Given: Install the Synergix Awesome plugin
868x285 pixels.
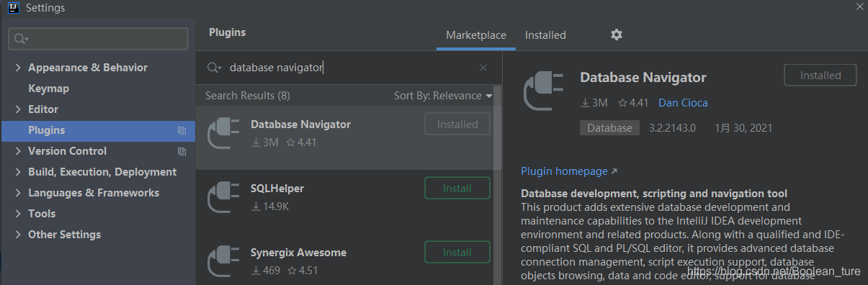Looking at the screenshot, I should 457,253.
